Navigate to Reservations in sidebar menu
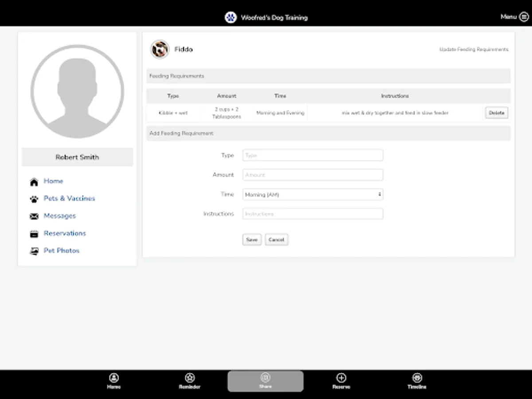The height and width of the screenshot is (399, 532). [65, 233]
